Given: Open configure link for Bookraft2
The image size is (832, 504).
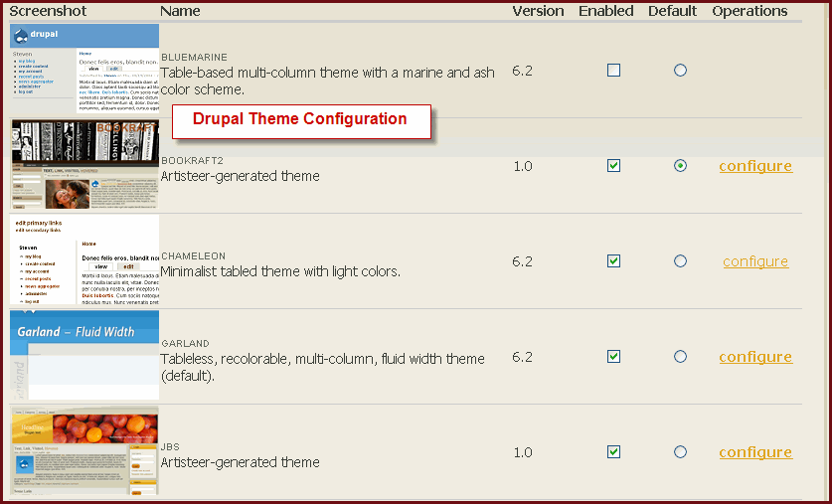Looking at the screenshot, I should point(755,166).
